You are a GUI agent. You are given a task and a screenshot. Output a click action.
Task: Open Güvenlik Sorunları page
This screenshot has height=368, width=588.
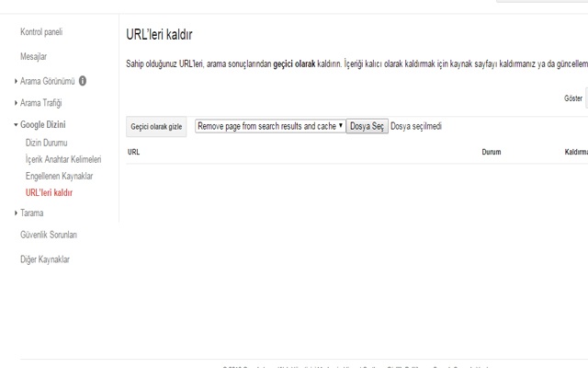coord(49,235)
